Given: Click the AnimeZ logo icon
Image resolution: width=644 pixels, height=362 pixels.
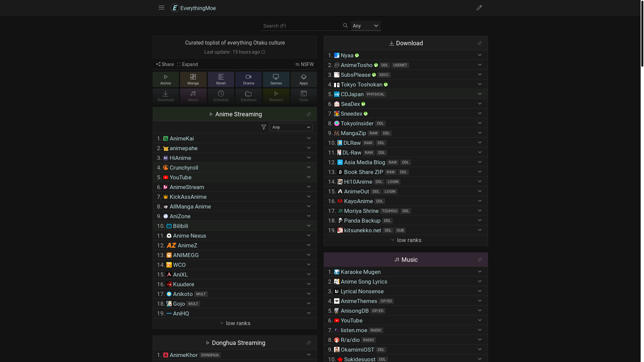Looking at the screenshot, I should pyautogui.click(x=171, y=245).
